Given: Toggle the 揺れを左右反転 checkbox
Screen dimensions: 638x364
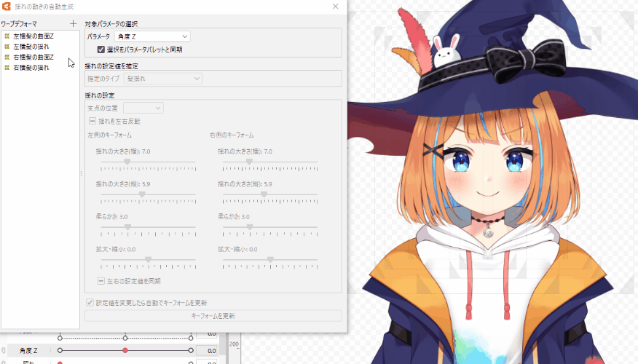Looking at the screenshot, I should click(92, 121).
